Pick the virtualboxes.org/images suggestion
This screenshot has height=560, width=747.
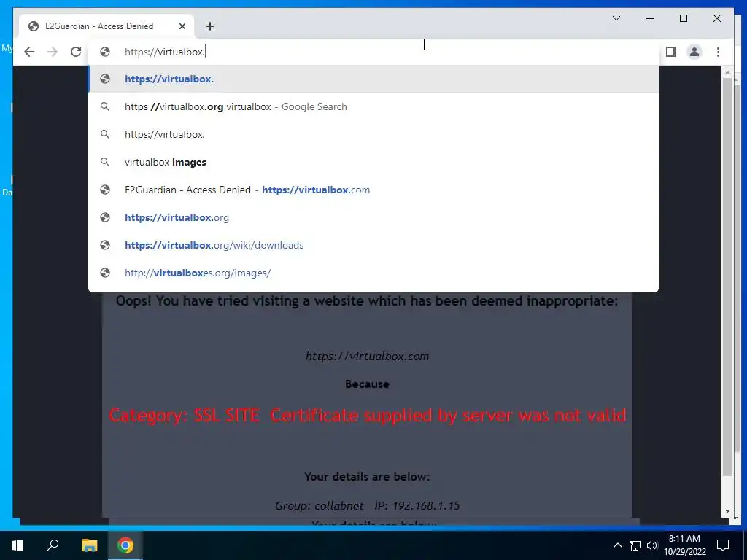373,273
